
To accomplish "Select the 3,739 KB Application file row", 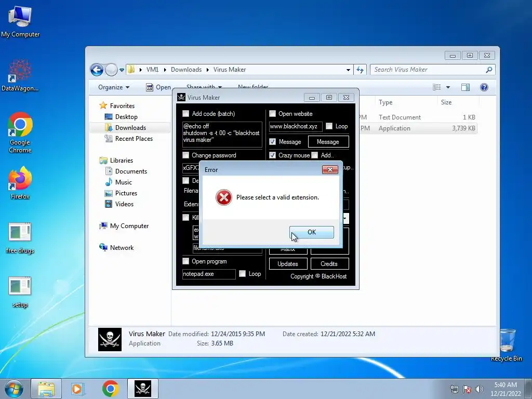I will 418,128.
